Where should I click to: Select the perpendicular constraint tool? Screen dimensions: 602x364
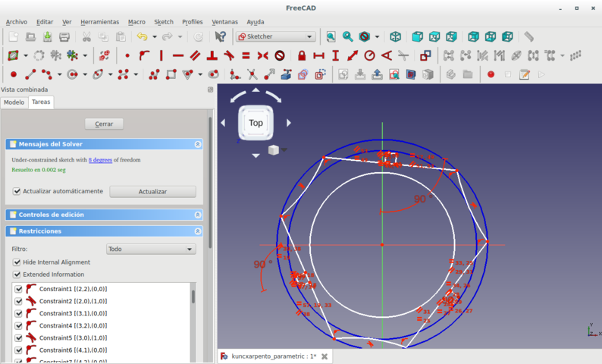212,55
